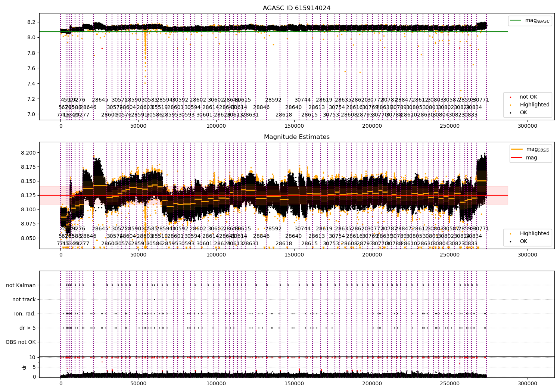The height and width of the screenshot is (392, 560).
Task: Click obsid label 28618 in middle plot
Action: [x=284, y=244]
